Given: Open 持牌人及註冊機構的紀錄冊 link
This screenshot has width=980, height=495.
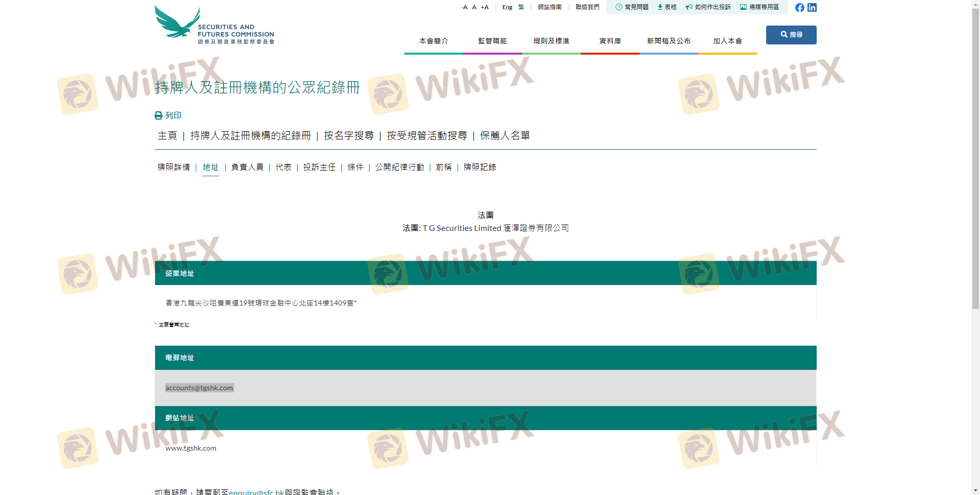Looking at the screenshot, I should point(251,135).
